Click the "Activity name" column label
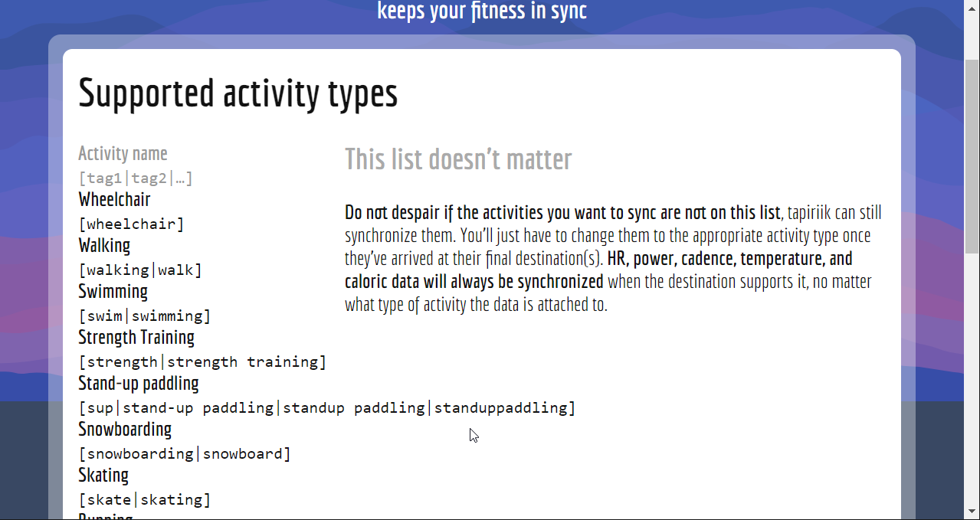The width and height of the screenshot is (980, 520). coord(123,153)
